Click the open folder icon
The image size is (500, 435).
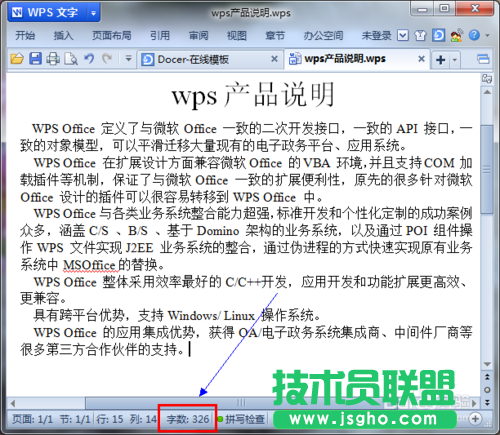click(17, 59)
